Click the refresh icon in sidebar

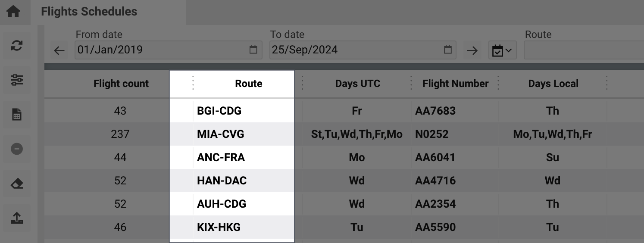(17, 46)
